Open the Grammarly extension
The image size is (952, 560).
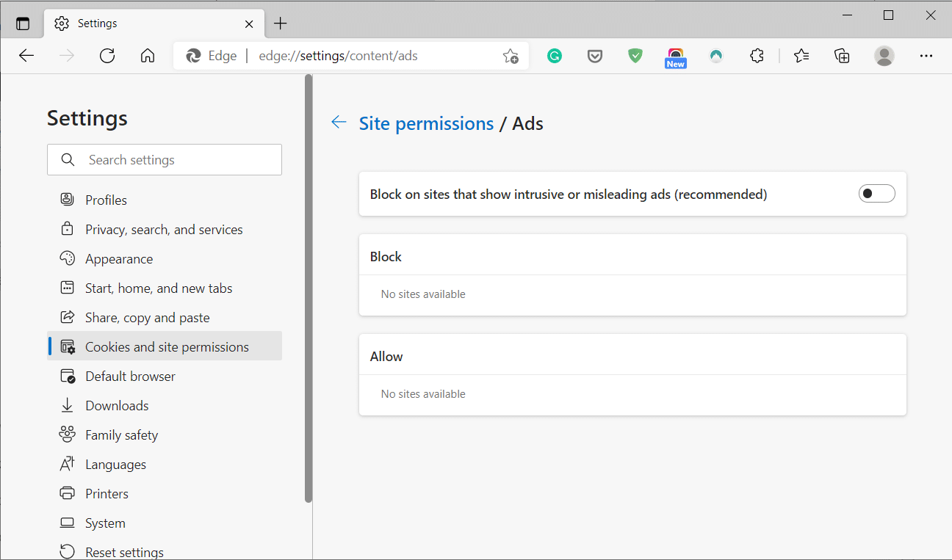(555, 56)
